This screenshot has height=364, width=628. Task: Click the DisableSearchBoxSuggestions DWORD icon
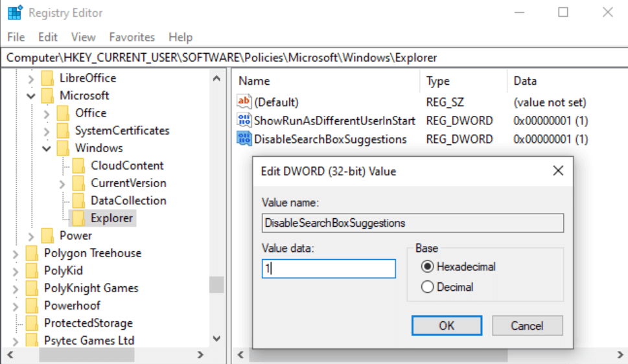tap(244, 139)
